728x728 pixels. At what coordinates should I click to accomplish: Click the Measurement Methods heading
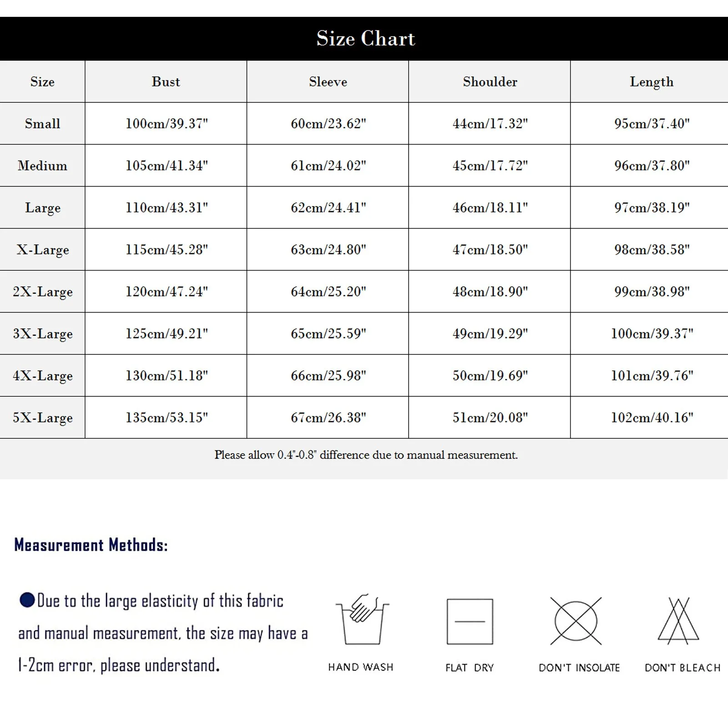(91, 545)
